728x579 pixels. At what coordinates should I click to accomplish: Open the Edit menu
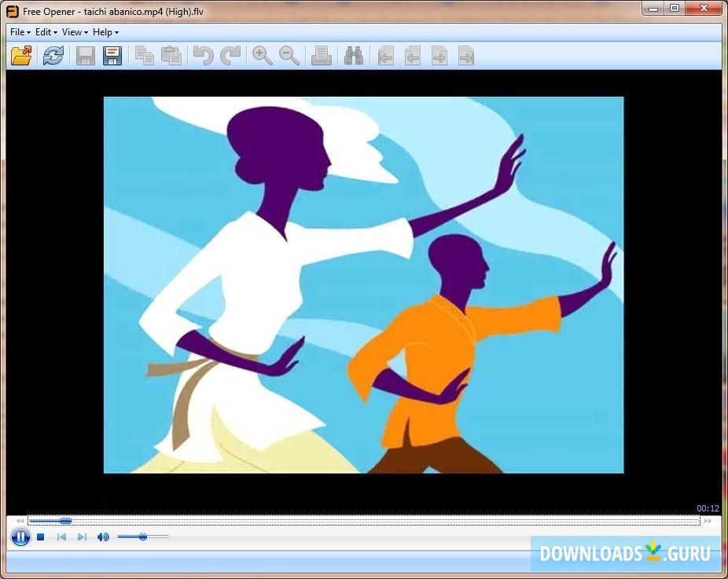[x=46, y=32]
